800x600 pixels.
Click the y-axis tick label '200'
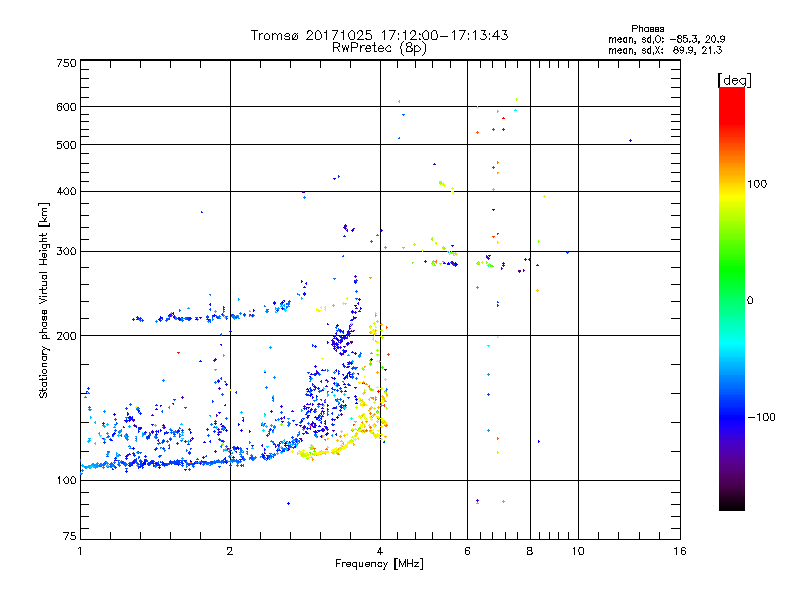66,336
